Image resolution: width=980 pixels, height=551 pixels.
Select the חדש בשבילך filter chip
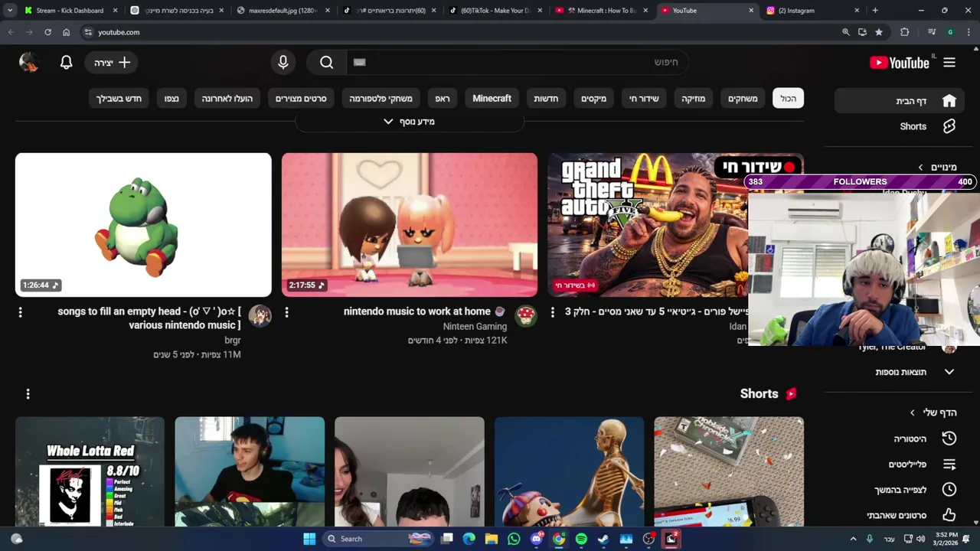point(119,99)
